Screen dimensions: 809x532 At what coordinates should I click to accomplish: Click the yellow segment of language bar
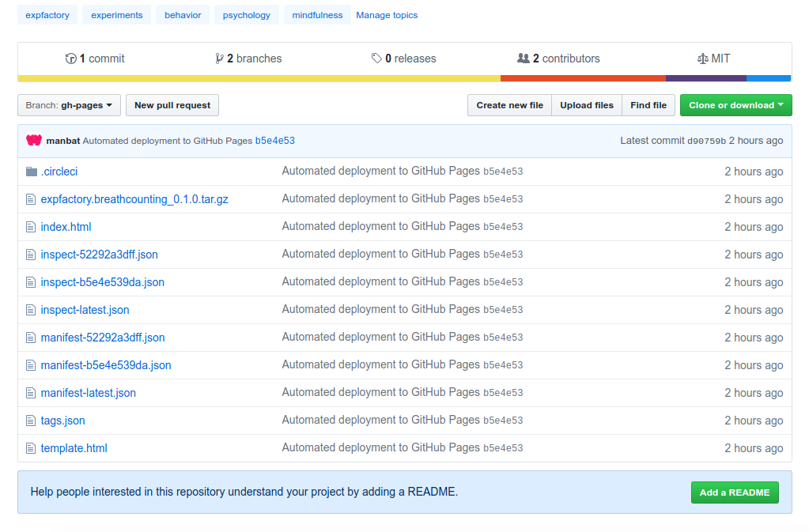coord(259,78)
